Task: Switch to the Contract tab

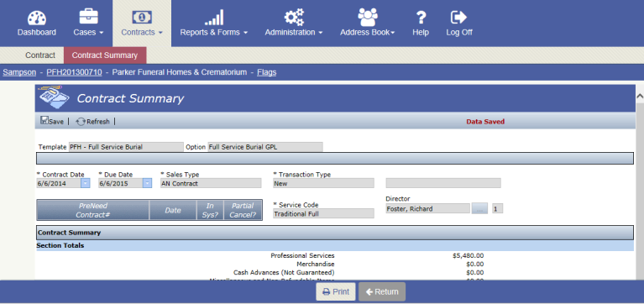Action: point(39,55)
